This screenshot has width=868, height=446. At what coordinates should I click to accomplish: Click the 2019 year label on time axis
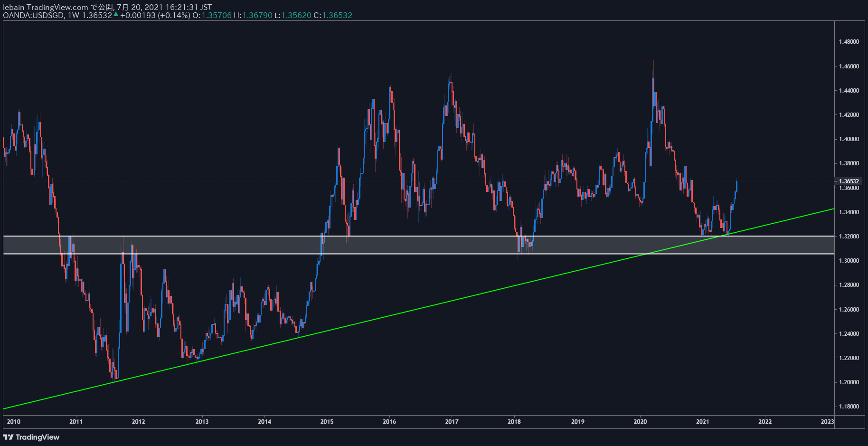pos(578,421)
